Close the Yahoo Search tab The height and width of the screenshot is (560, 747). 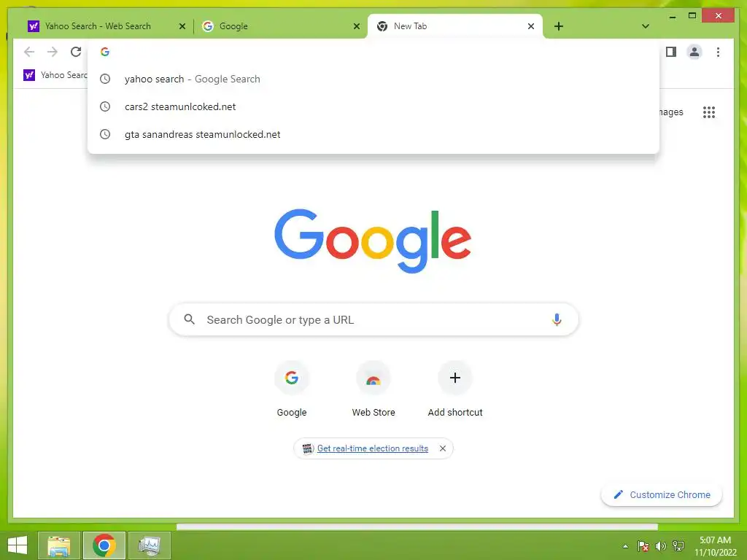coord(182,26)
